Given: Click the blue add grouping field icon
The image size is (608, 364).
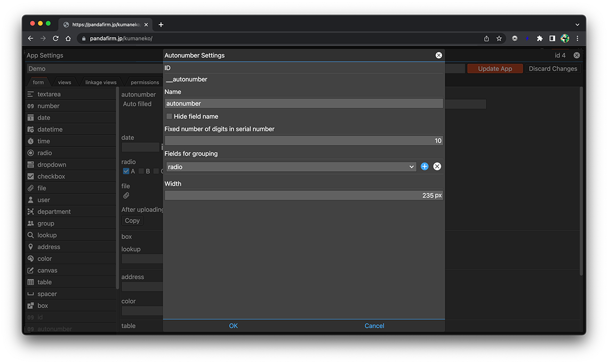Looking at the screenshot, I should click(425, 167).
